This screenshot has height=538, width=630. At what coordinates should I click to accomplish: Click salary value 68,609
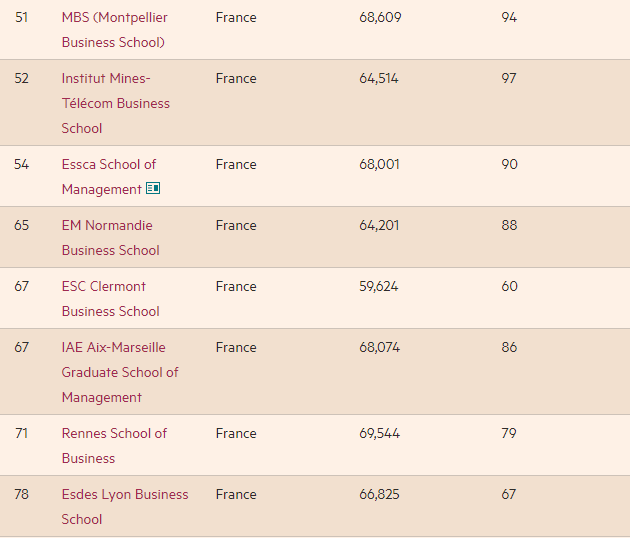(380, 17)
